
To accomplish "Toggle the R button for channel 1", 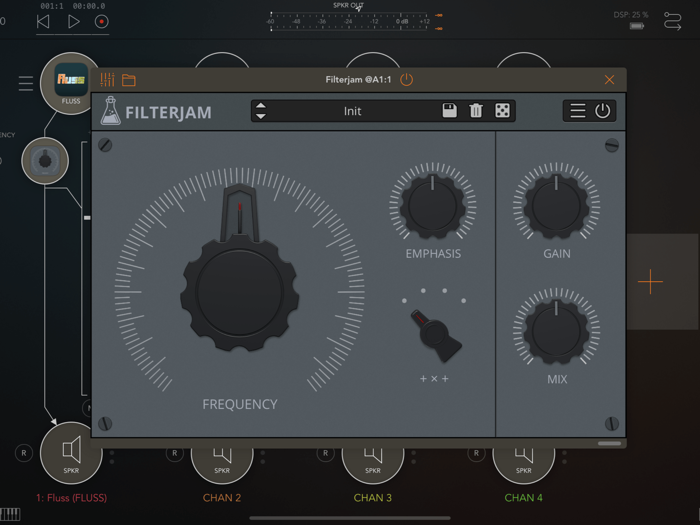I will [24, 453].
